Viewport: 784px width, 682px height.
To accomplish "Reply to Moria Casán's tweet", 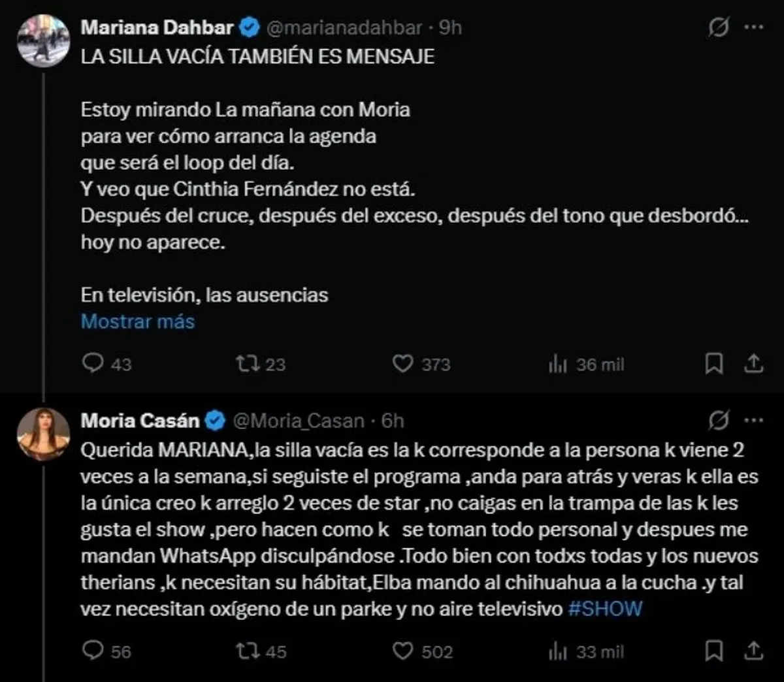I will [x=93, y=651].
